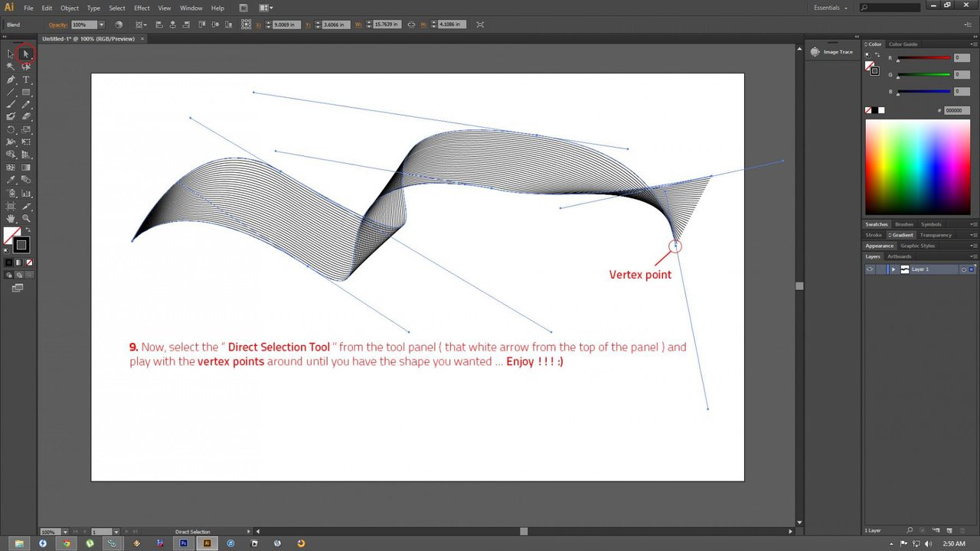Click Layer 1 target circle
The height and width of the screenshot is (551, 980).
[964, 269]
